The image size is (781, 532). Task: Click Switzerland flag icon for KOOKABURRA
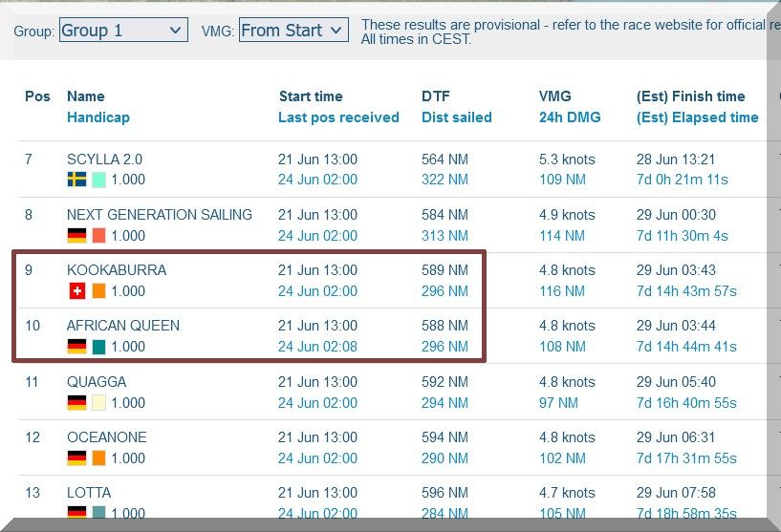(x=76, y=291)
